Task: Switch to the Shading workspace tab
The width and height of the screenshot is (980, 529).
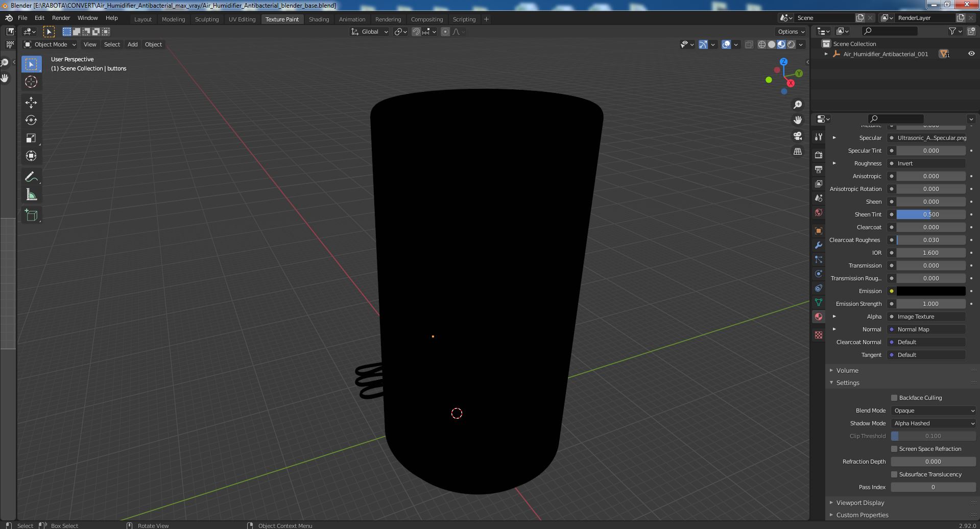Action: coord(319,19)
